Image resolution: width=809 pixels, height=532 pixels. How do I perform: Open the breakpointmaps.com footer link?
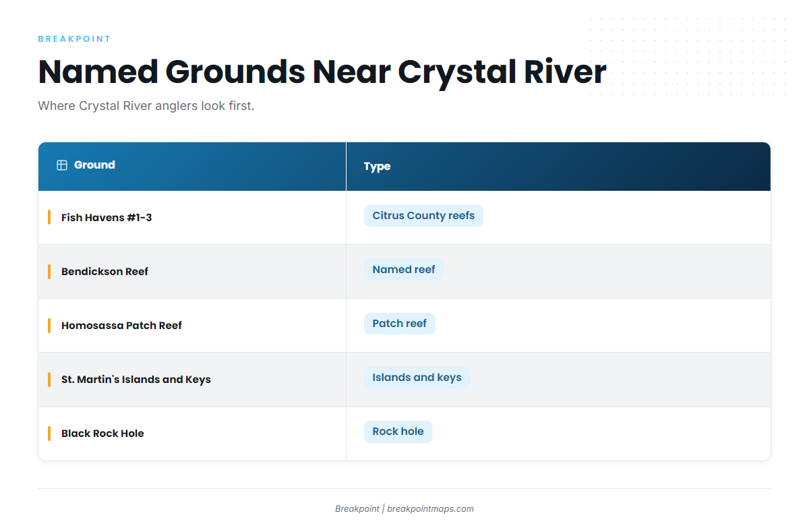(430, 509)
